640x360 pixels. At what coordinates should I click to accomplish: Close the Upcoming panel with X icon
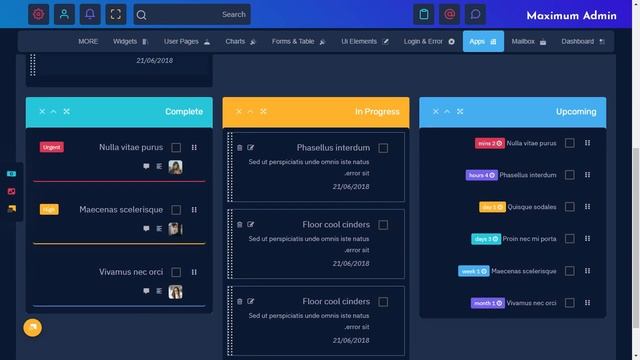coord(436,111)
